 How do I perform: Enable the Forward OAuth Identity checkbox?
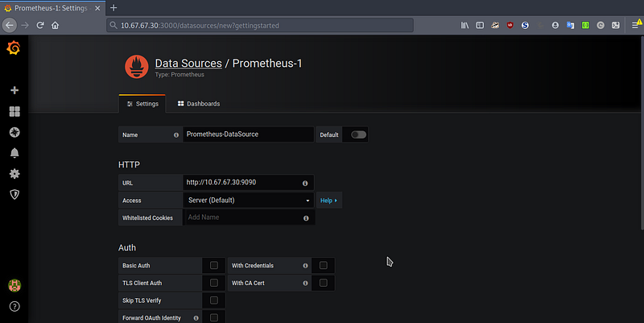(214, 317)
